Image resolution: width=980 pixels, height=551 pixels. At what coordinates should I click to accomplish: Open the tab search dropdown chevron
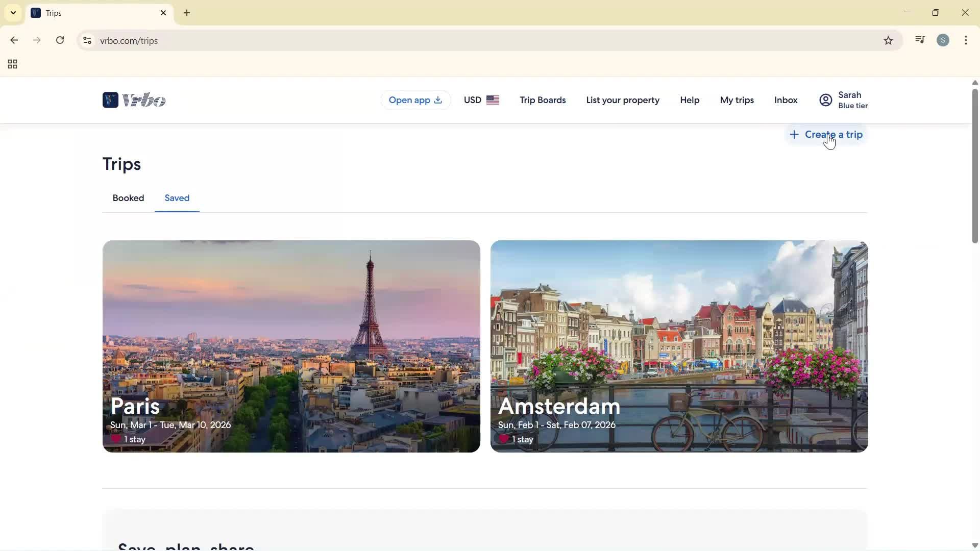tap(13, 13)
